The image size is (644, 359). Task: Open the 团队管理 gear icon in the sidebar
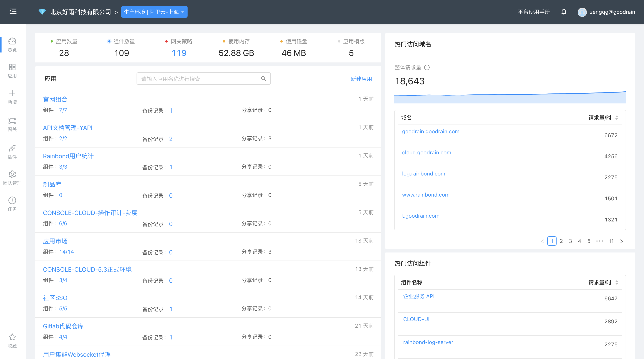point(12,174)
